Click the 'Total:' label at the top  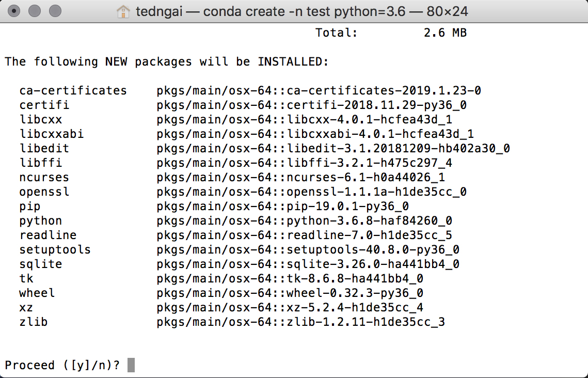click(337, 33)
